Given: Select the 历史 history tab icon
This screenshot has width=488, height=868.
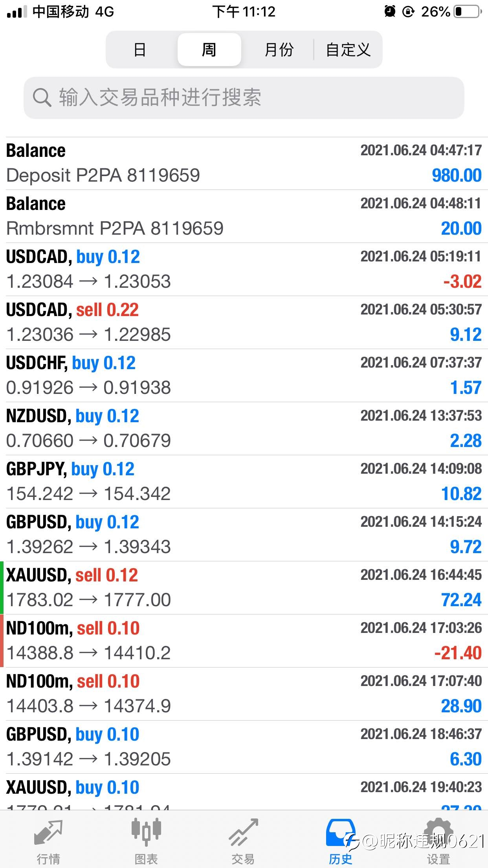Looking at the screenshot, I should (x=340, y=832).
